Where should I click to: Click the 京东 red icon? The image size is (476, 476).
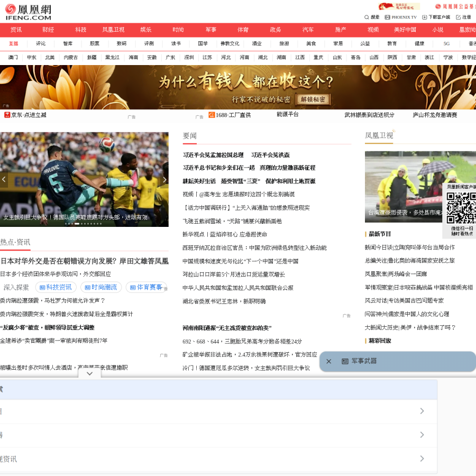click(x=7, y=115)
